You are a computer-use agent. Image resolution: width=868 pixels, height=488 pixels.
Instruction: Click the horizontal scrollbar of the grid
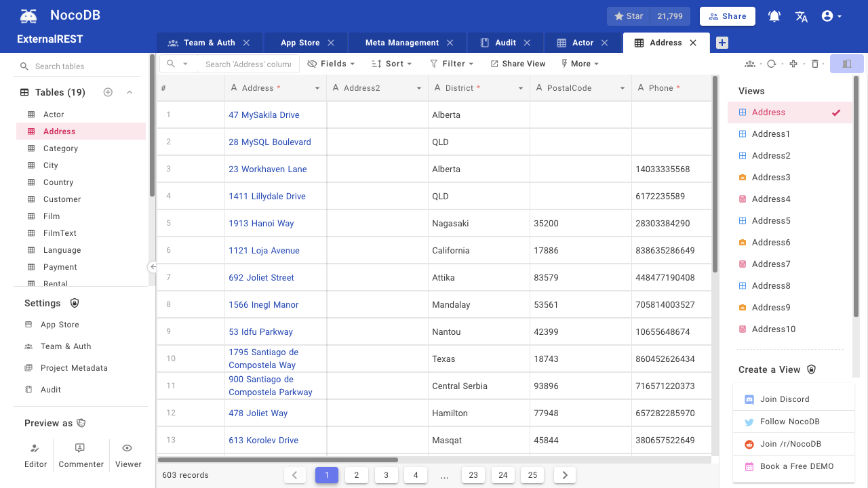pyautogui.click(x=277, y=460)
